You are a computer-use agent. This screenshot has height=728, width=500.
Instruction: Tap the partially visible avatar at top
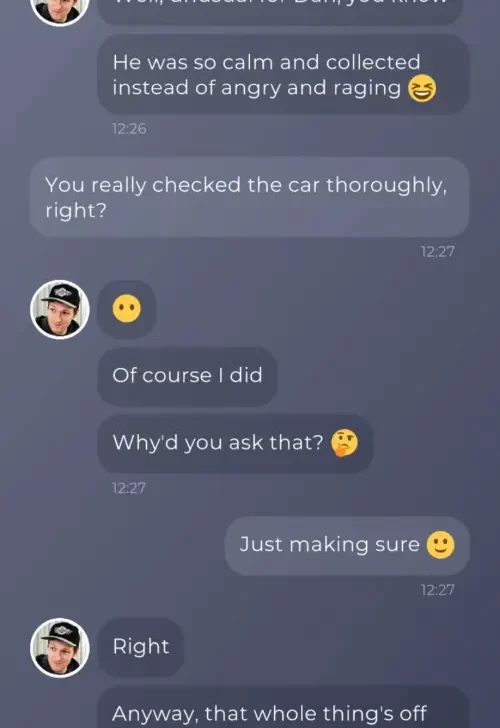60,12
